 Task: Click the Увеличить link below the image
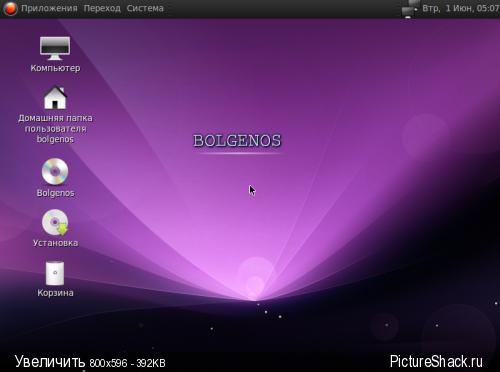click(x=50, y=362)
